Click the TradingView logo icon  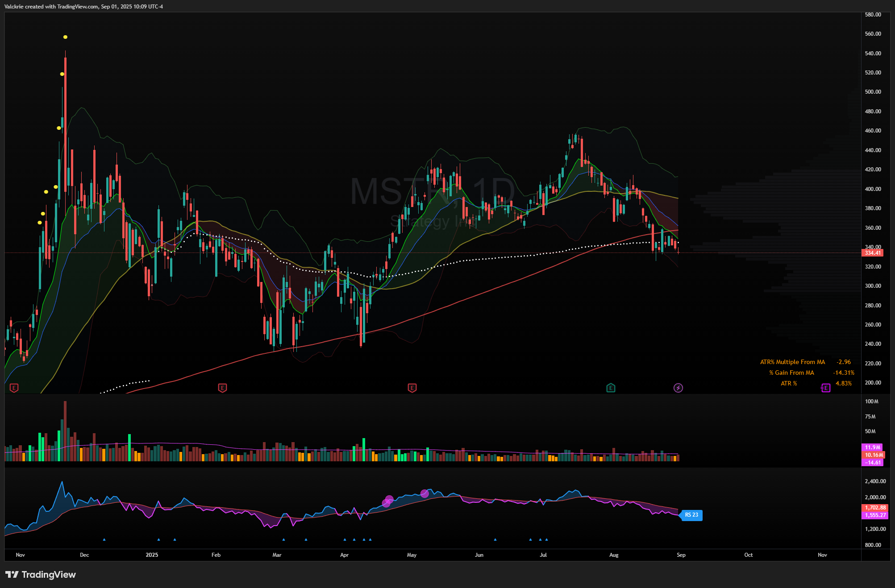click(x=12, y=575)
